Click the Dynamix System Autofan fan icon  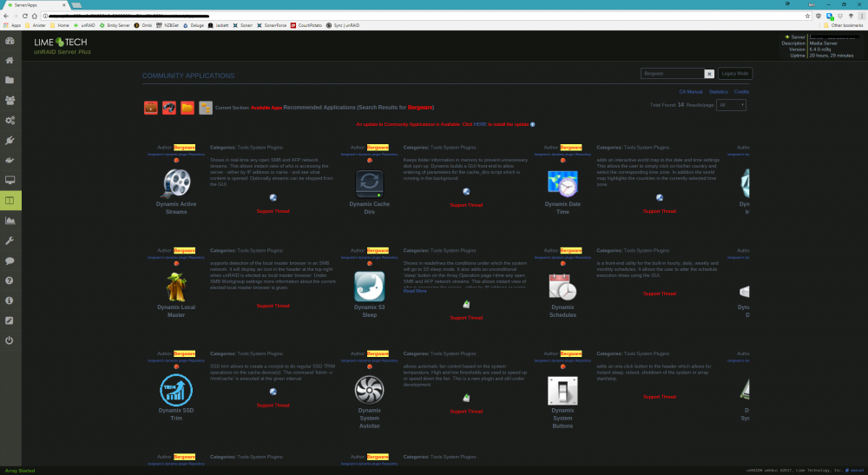[x=369, y=390]
